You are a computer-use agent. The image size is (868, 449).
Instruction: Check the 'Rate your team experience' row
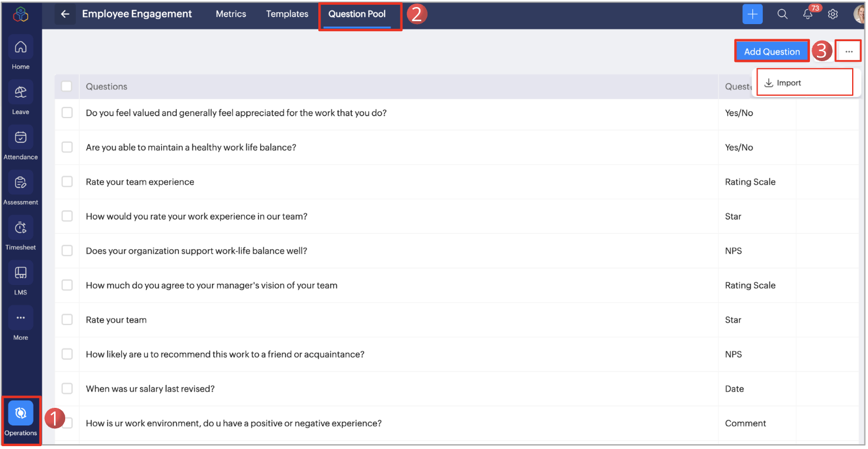[x=67, y=182]
